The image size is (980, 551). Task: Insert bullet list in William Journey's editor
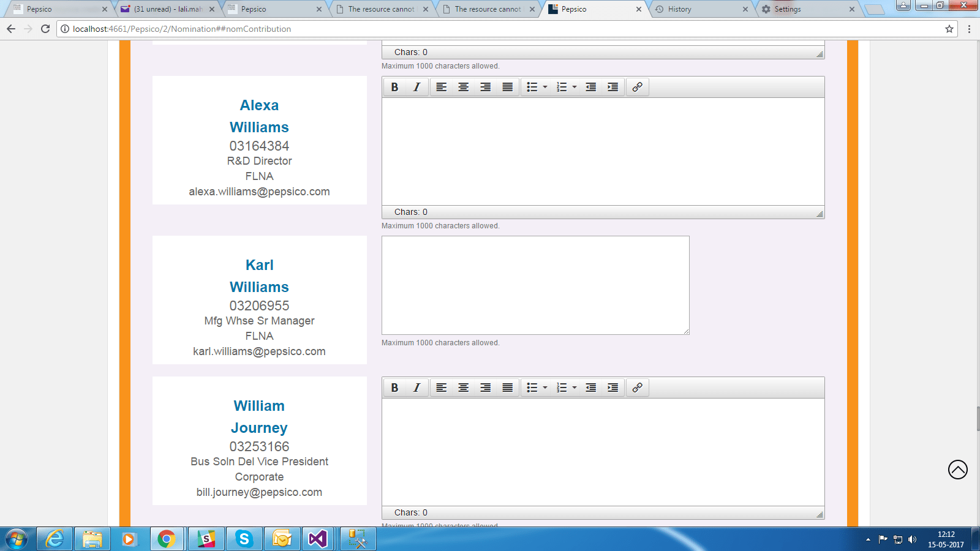532,388
